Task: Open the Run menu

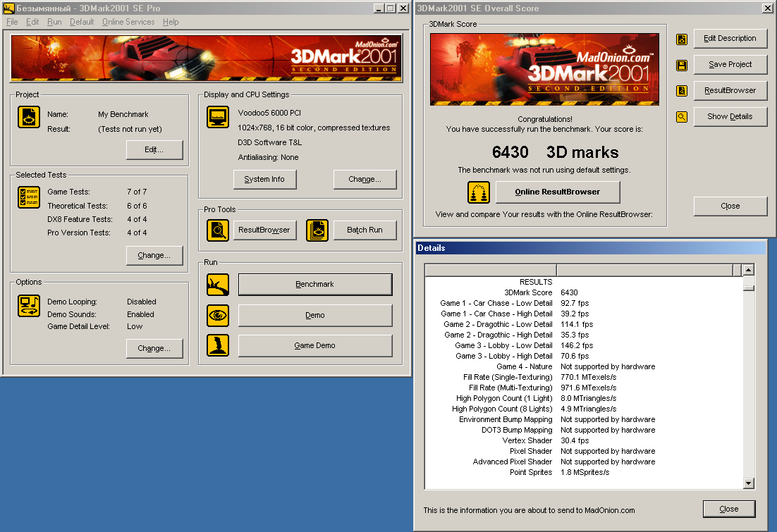Action: (x=54, y=22)
